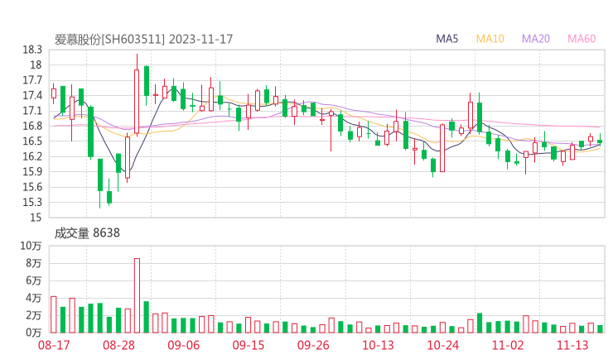The height and width of the screenshot is (364, 613).
Task: Select the 10-13 date label
Action: click(x=378, y=345)
